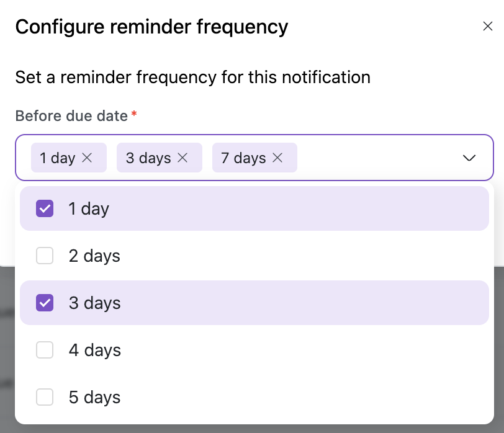Uncheck the 1 day checkbox

tap(45, 208)
